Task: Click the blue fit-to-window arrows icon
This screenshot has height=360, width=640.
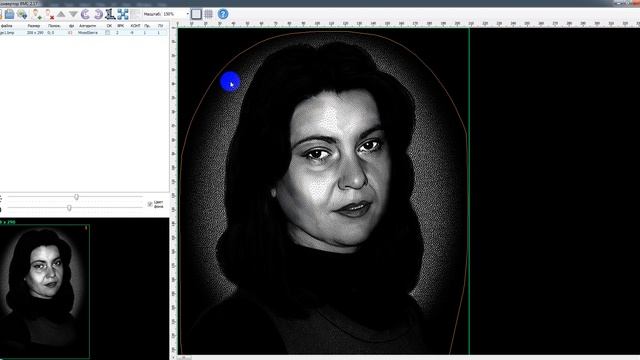Action: pyautogui.click(x=123, y=14)
